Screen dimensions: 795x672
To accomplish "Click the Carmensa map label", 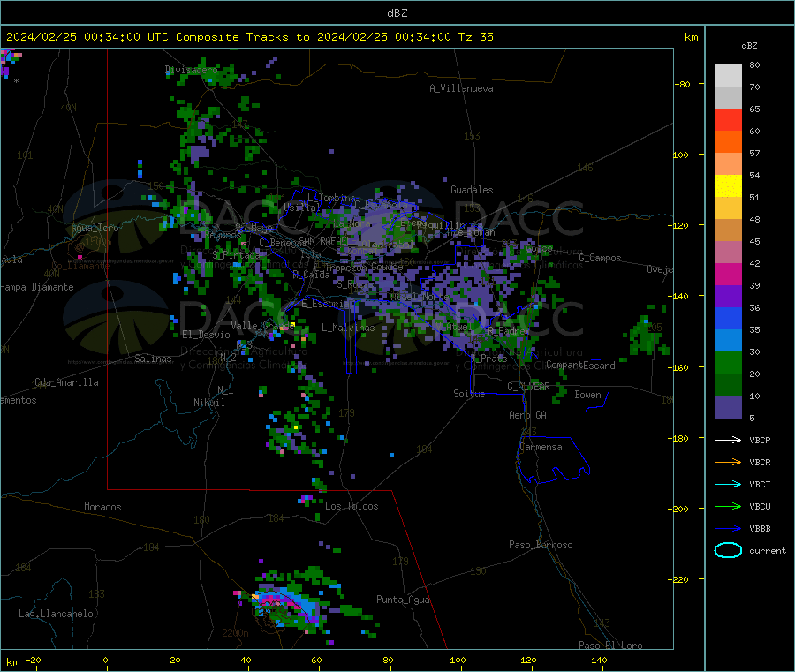I will [x=541, y=447].
